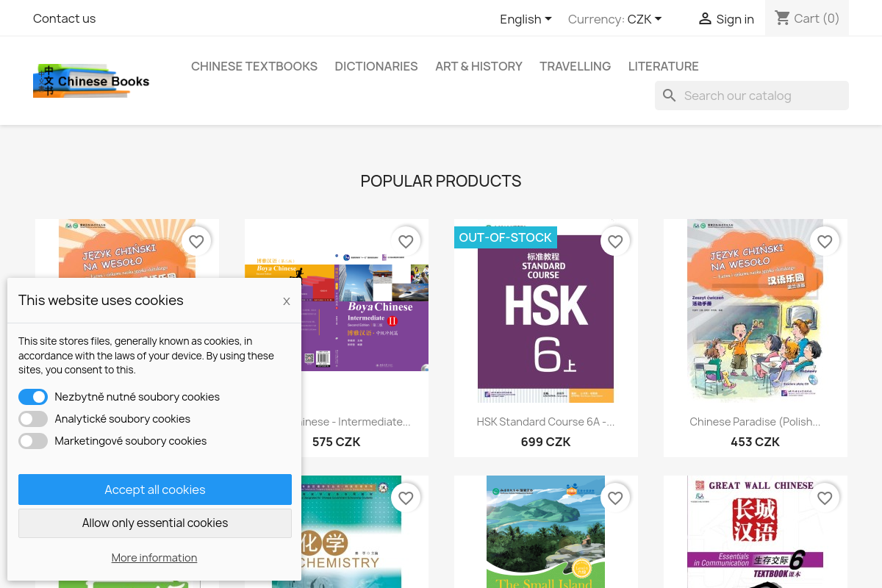Select the Art & History menu item
This screenshot has height=588, width=882.
click(478, 66)
